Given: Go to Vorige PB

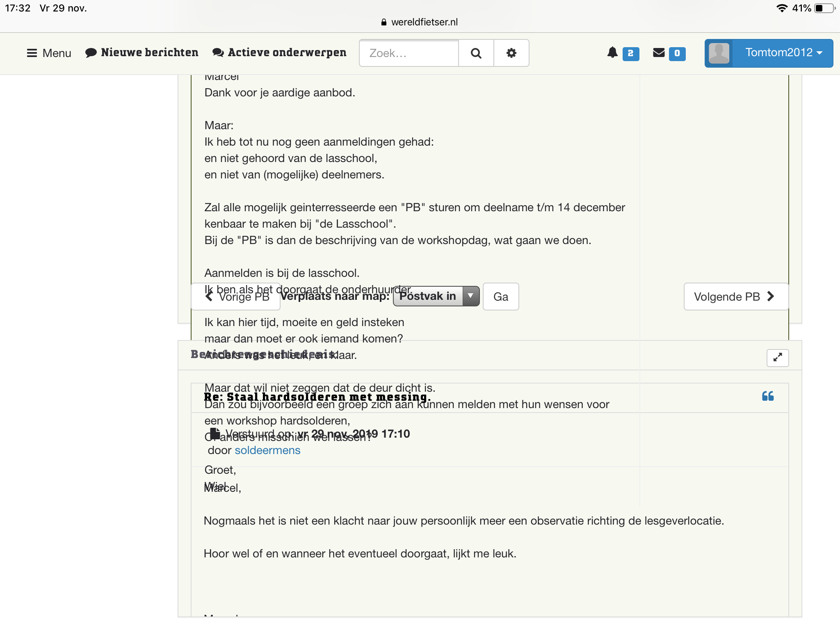Looking at the screenshot, I should (236, 297).
